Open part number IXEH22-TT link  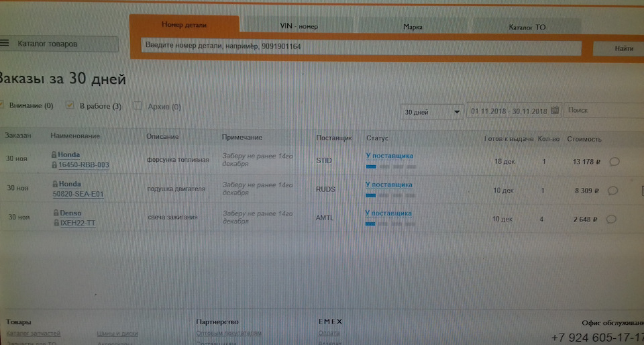pos(78,223)
